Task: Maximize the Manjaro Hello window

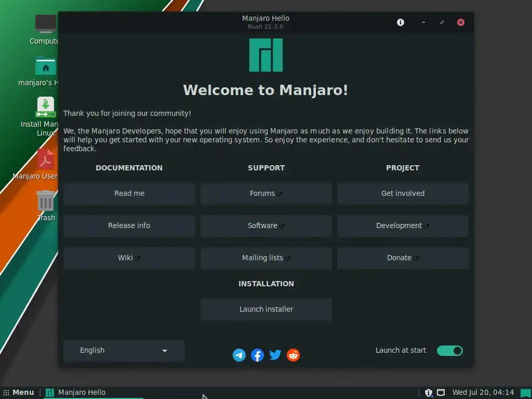Action: pos(442,22)
